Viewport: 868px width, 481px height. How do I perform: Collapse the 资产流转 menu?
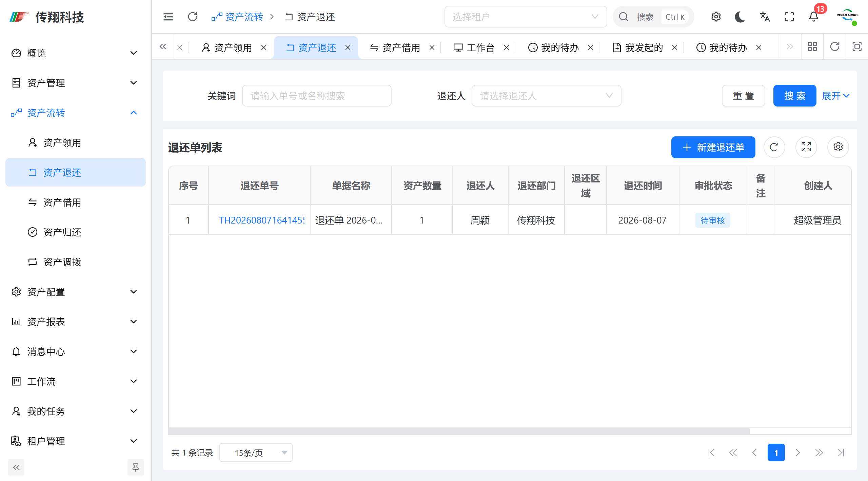tap(76, 113)
